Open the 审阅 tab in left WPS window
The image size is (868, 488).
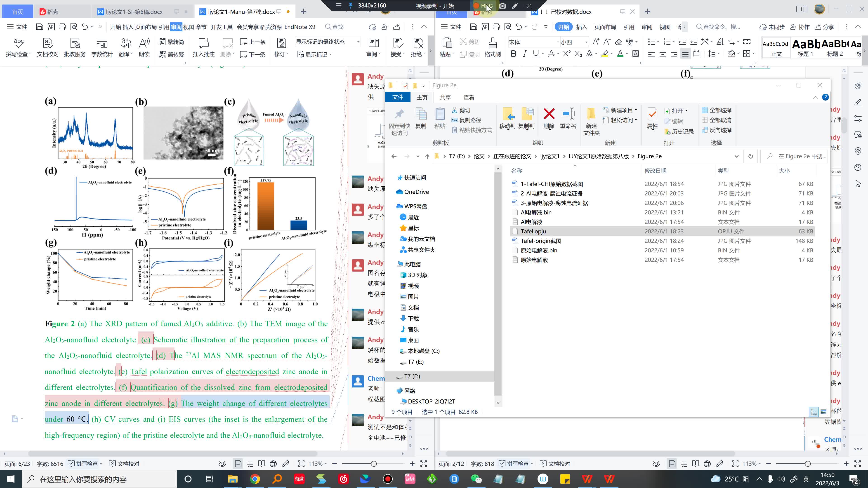click(x=176, y=27)
